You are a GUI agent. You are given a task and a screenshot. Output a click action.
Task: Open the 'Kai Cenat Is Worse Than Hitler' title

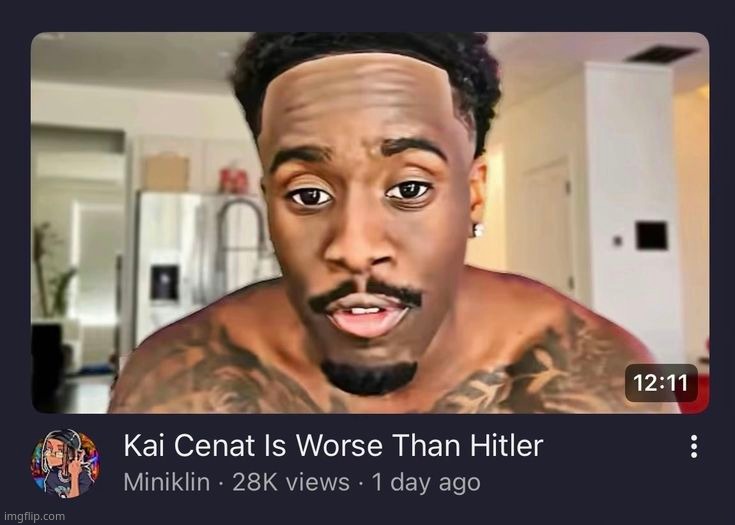pyautogui.click(x=333, y=445)
